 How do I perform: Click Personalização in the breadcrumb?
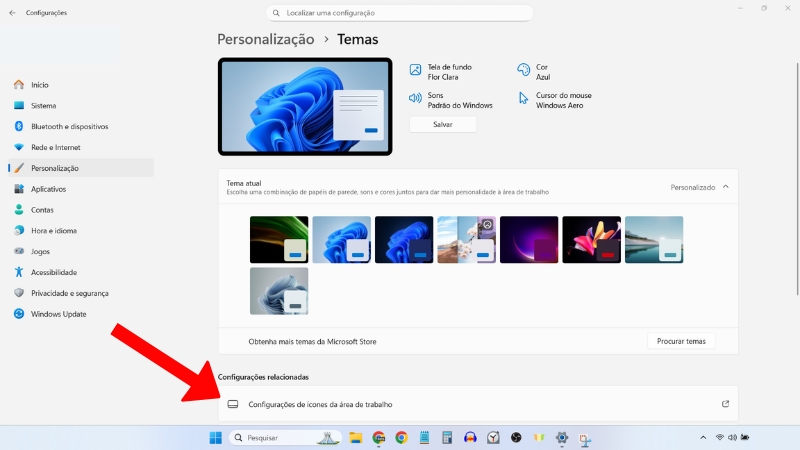pyautogui.click(x=265, y=39)
